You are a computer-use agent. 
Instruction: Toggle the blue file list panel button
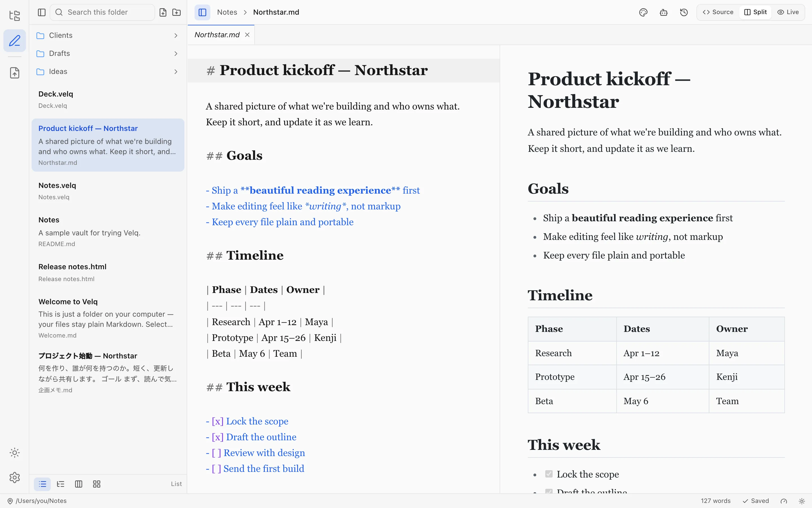[x=202, y=12]
